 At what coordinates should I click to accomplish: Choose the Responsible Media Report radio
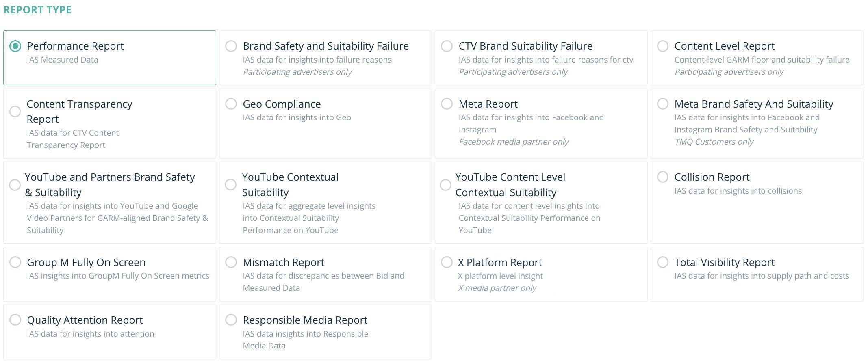pos(231,320)
